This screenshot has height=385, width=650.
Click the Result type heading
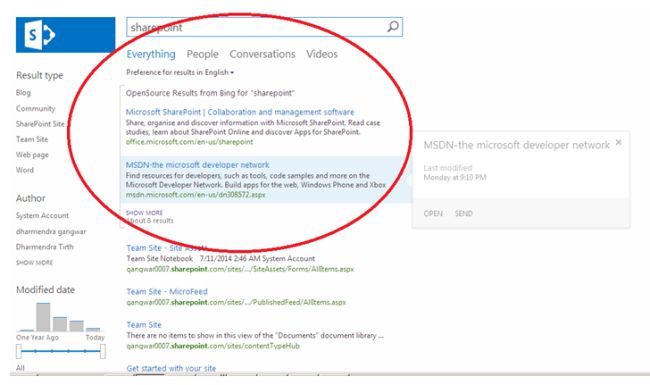point(40,75)
